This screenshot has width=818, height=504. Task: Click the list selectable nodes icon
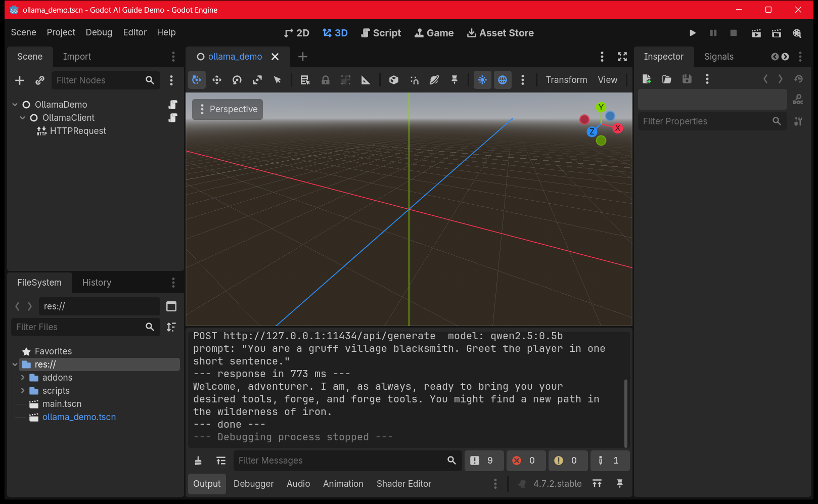coord(305,80)
